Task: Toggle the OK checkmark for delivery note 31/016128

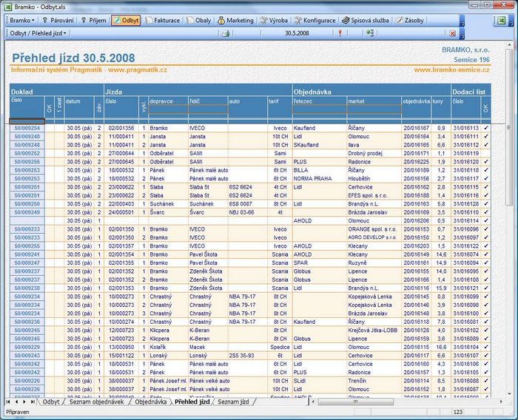Action: 486,204
